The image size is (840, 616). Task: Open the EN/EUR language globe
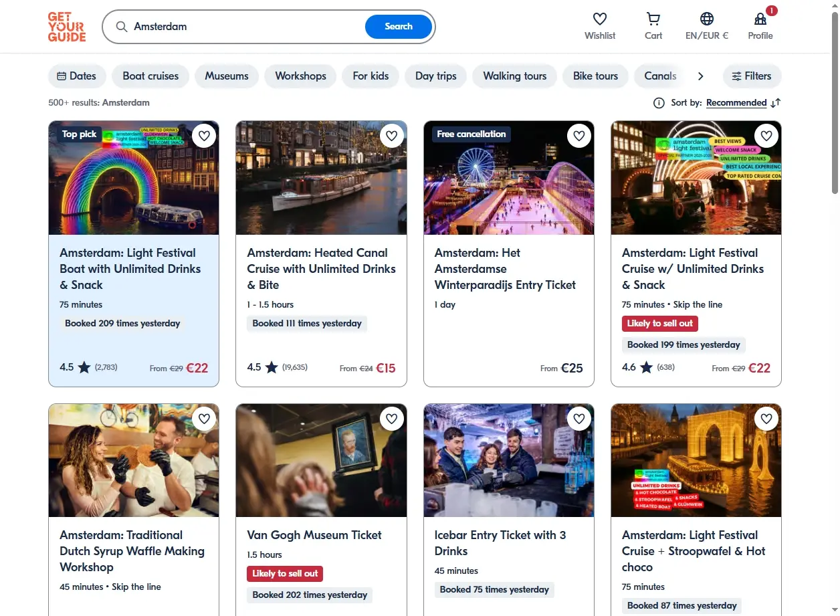coord(707,19)
